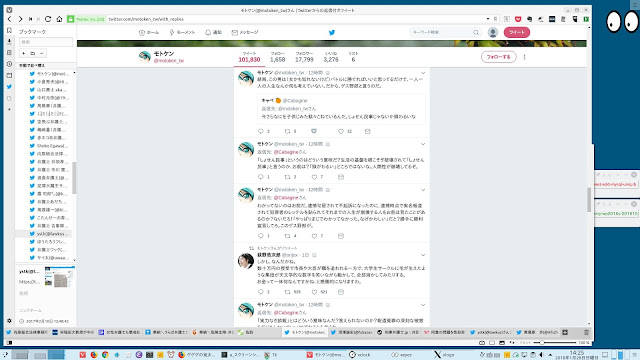Go back with the Back arrow
The height and width of the screenshot is (360, 640).
click(x=9, y=19)
